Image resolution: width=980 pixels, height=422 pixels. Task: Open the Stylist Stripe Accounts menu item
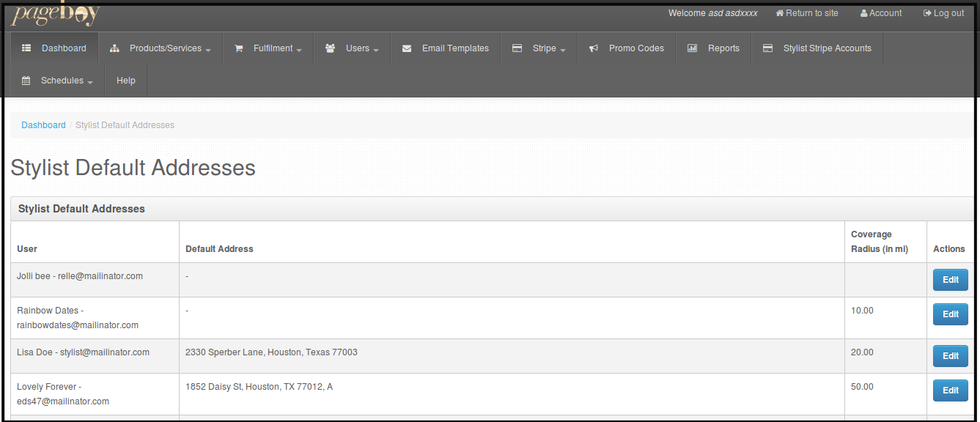(x=817, y=48)
